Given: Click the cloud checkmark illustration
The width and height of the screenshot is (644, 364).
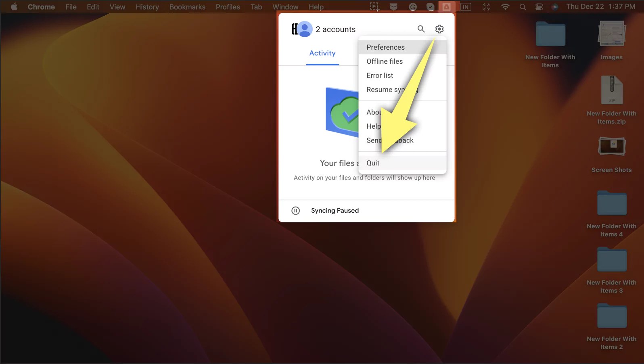Looking at the screenshot, I should coord(342,112).
